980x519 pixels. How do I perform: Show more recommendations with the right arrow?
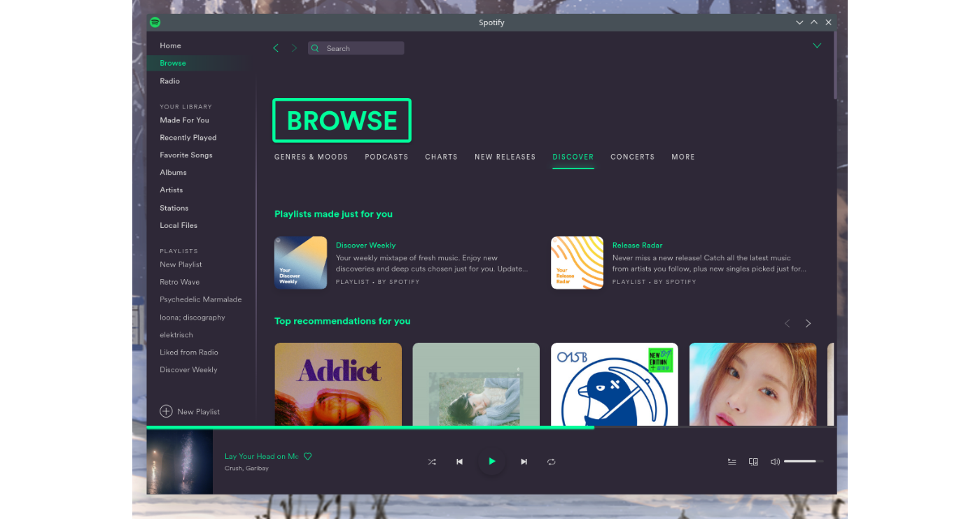point(808,323)
